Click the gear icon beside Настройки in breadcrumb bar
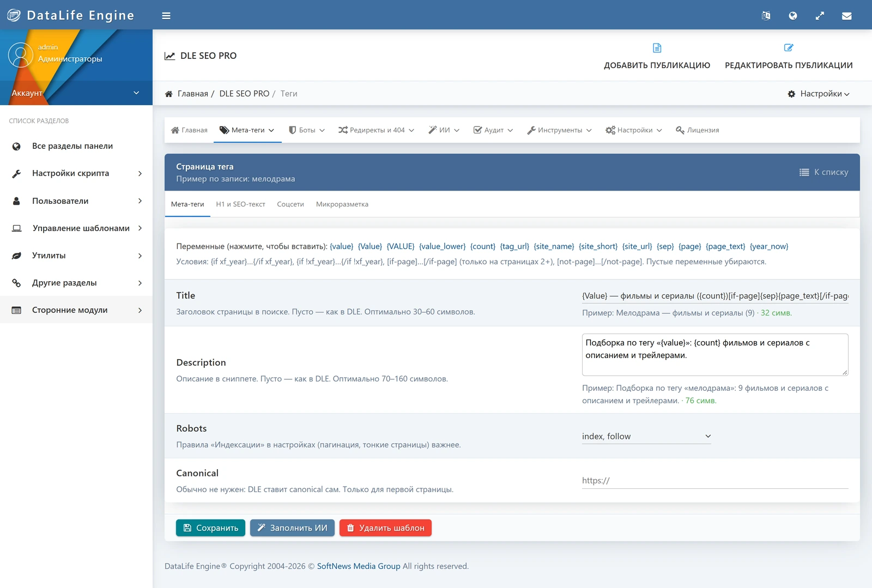 point(791,94)
